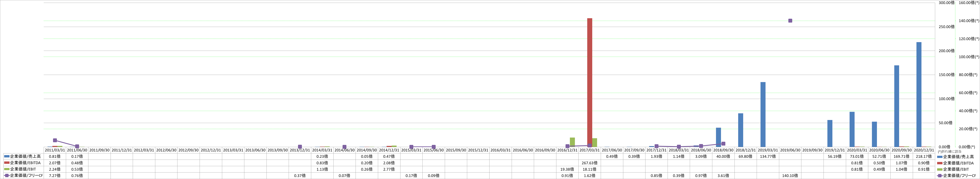Click the 19.38倍 EBIT cell
The image size is (980, 179).
(567, 169)
